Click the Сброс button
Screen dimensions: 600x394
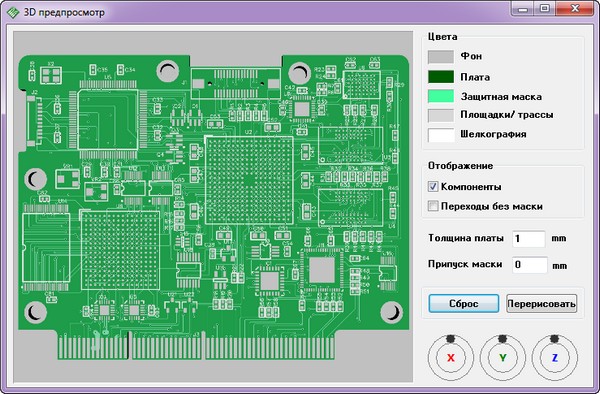coord(464,303)
